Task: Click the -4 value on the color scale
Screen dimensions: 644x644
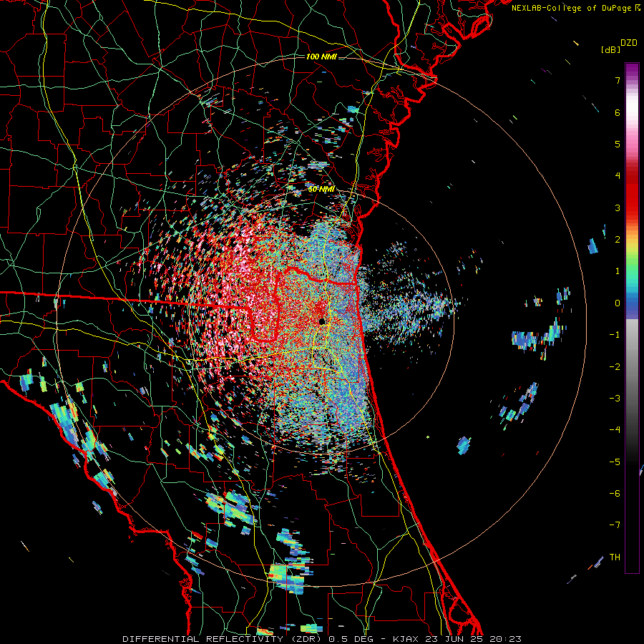Action: (615, 430)
